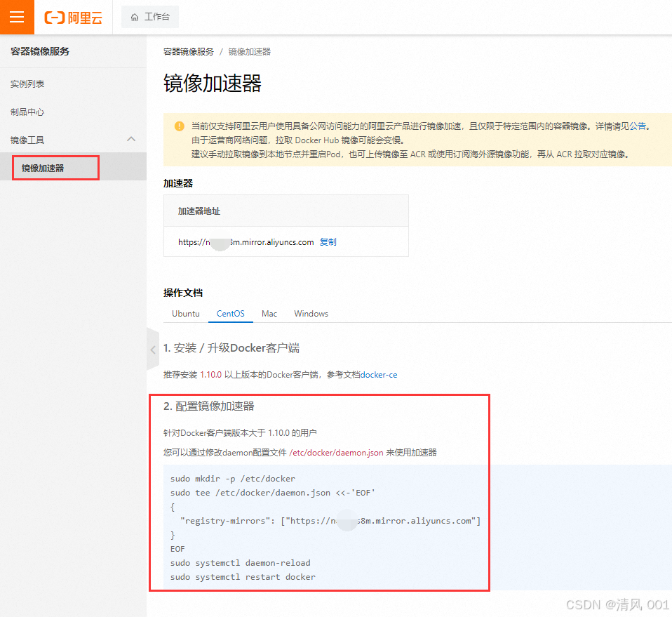Collapse the sidebar using the arrow handle

pos(153,350)
